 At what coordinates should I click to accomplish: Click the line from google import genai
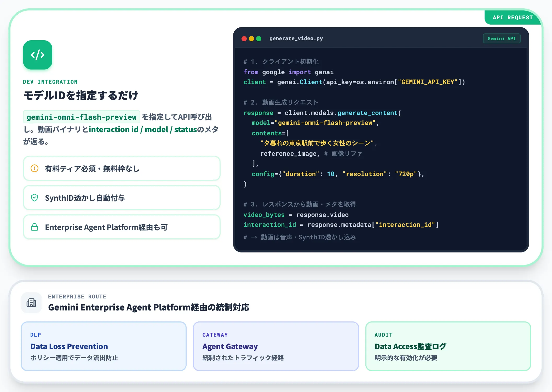[x=288, y=72]
